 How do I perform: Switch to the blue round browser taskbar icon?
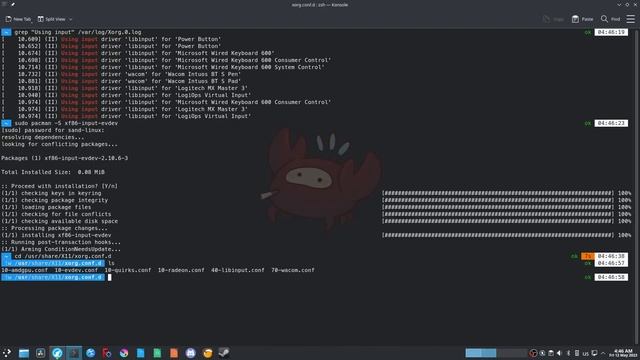click(x=57, y=353)
